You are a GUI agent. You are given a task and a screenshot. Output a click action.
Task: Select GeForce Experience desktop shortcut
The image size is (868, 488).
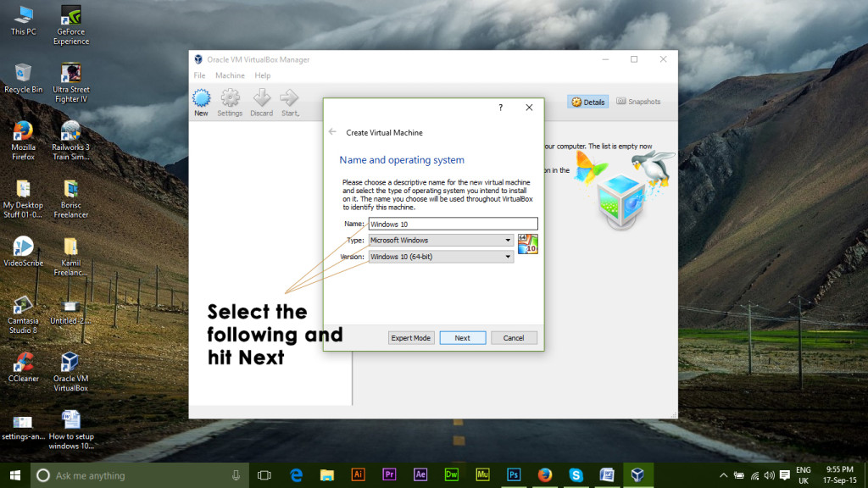tap(71, 25)
